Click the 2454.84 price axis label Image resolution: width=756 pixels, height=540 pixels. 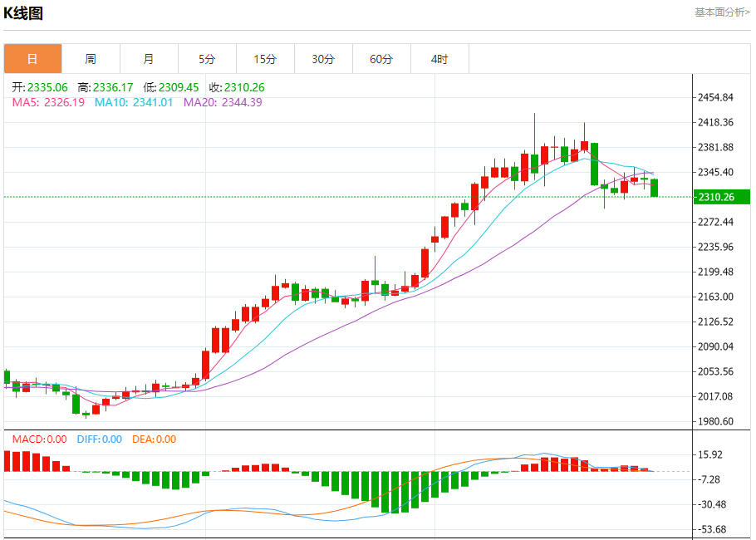coord(715,97)
